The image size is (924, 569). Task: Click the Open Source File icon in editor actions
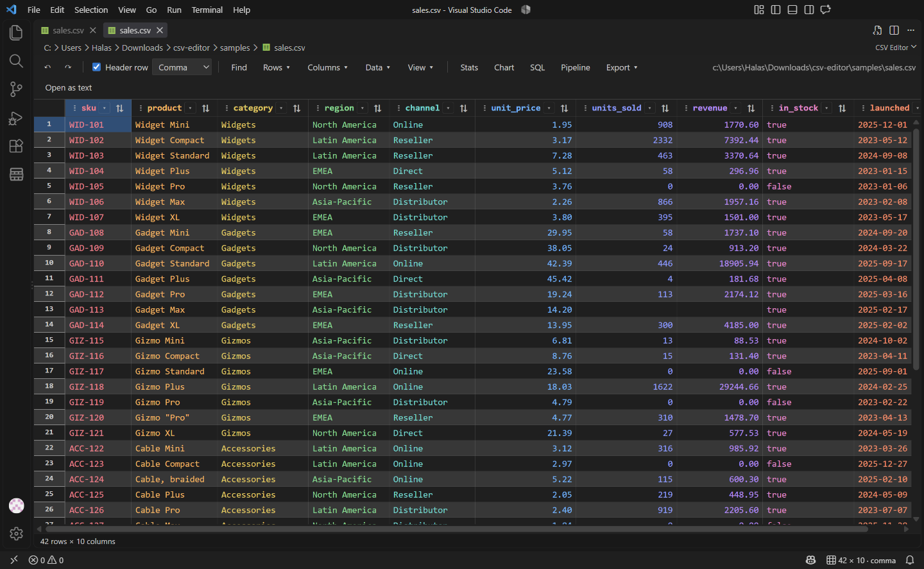[877, 30]
